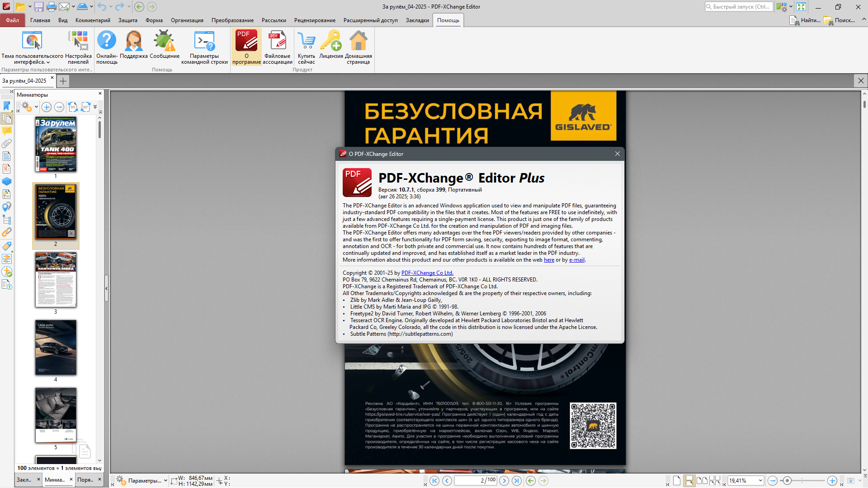Switch to the Закладки ribbon tab
Viewport: 868px width, 488px height.
coord(417,20)
